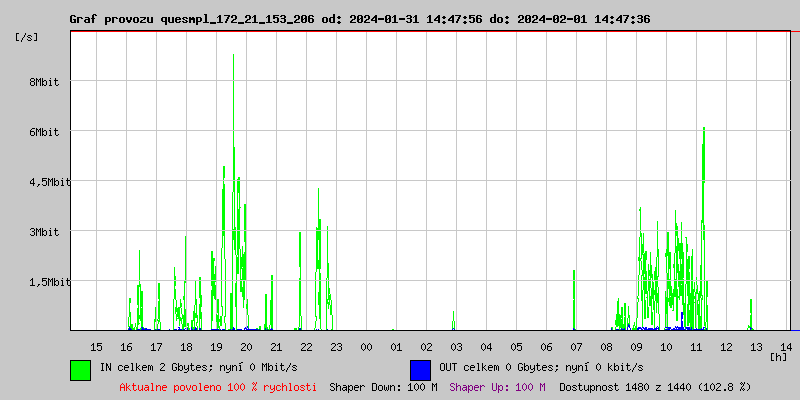The width and height of the screenshot is (800, 400).
Task: Click the '[h]' unit label at bottom right
Action: pos(778,356)
